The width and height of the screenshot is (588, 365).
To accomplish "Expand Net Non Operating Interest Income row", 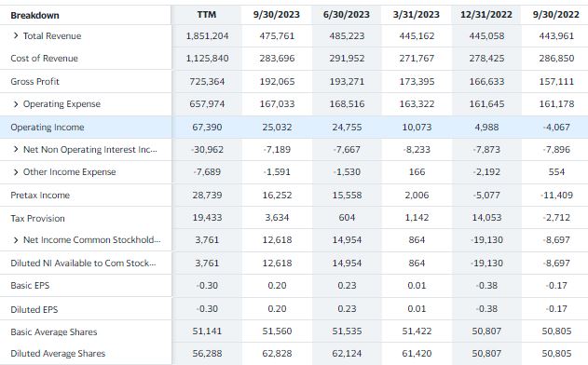I will pyautogui.click(x=15, y=149).
